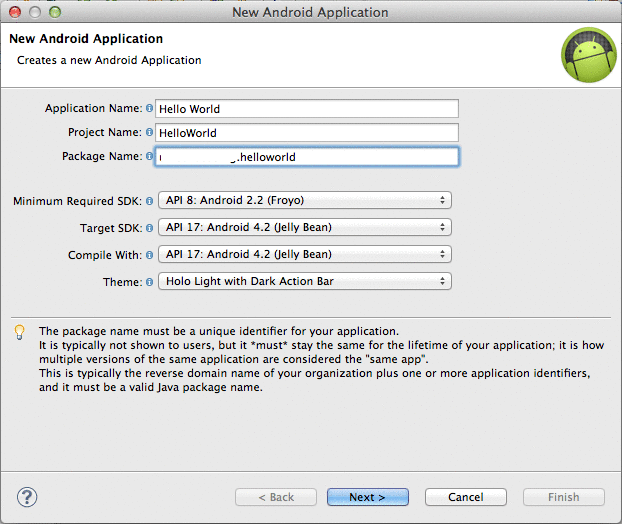The width and height of the screenshot is (622, 524).
Task: Click the Android robot logo
Action: click(x=589, y=55)
